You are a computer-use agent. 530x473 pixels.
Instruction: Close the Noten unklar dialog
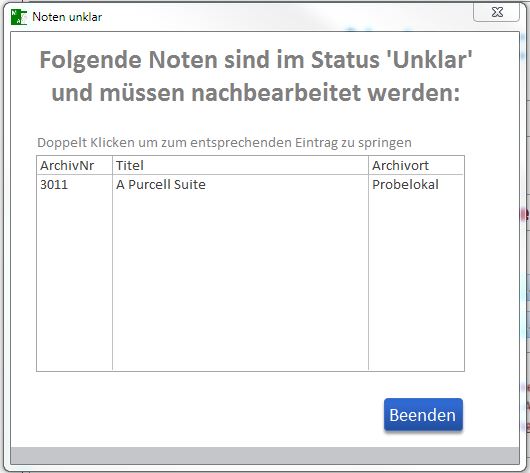[497, 13]
